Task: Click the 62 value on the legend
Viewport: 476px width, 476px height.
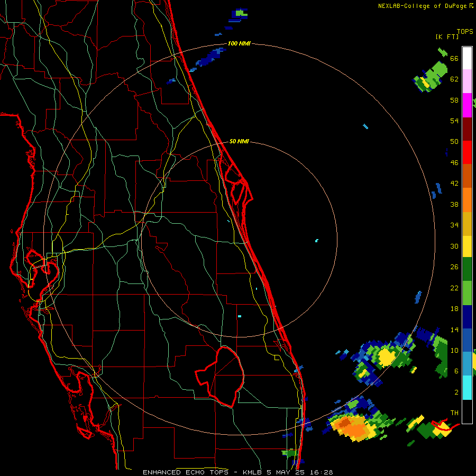Action: (x=454, y=79)
